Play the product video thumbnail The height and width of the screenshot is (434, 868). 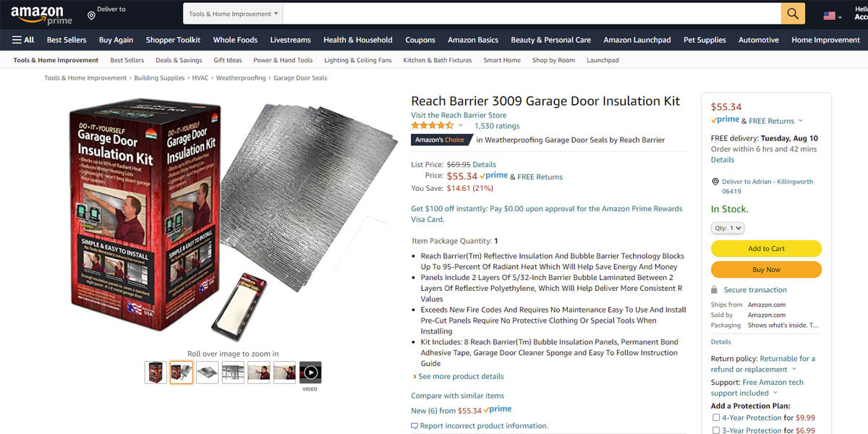coord(310,373)
